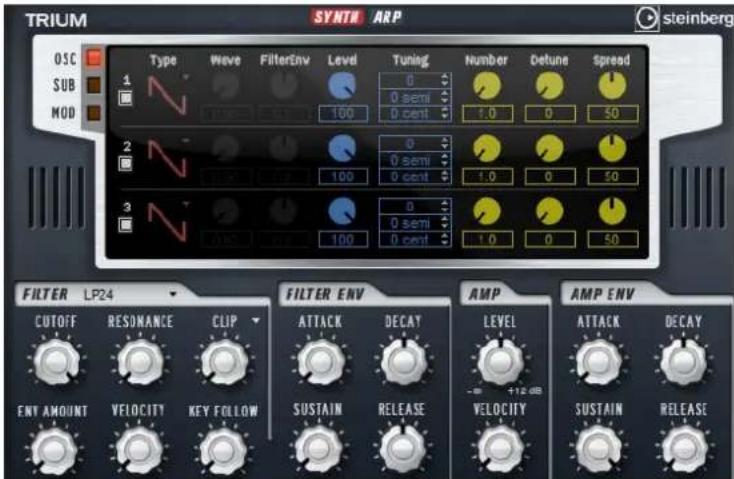The height and width of the screenshot is (479, 734).
Task: Click the filter CLIP knob
Action: coord(224,361)
